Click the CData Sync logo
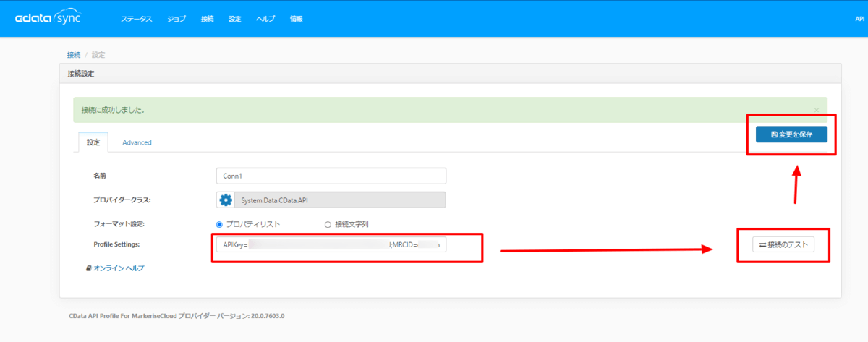This screenshot has width=868, height=342. coord(48,19)
